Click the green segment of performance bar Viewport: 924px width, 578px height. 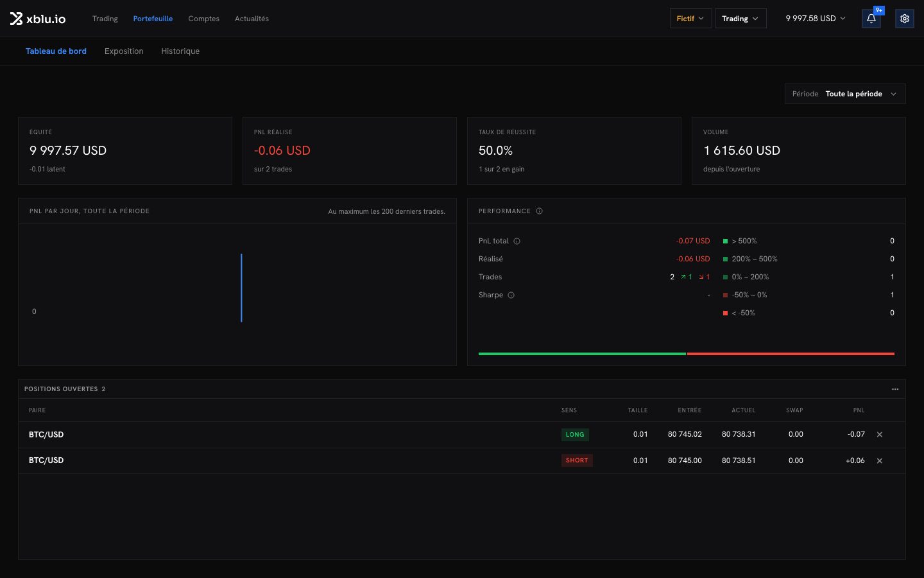tap(582, 354)
